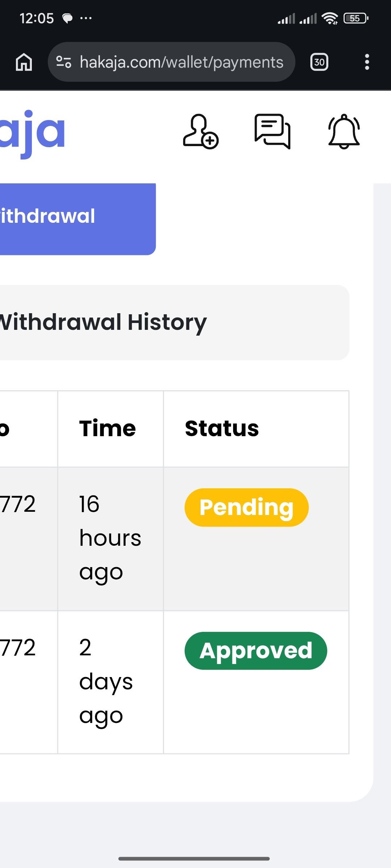Tap the Hakaja logo
Image resolution: width=391 pixels, height=868 pixels.
[33, 132]
